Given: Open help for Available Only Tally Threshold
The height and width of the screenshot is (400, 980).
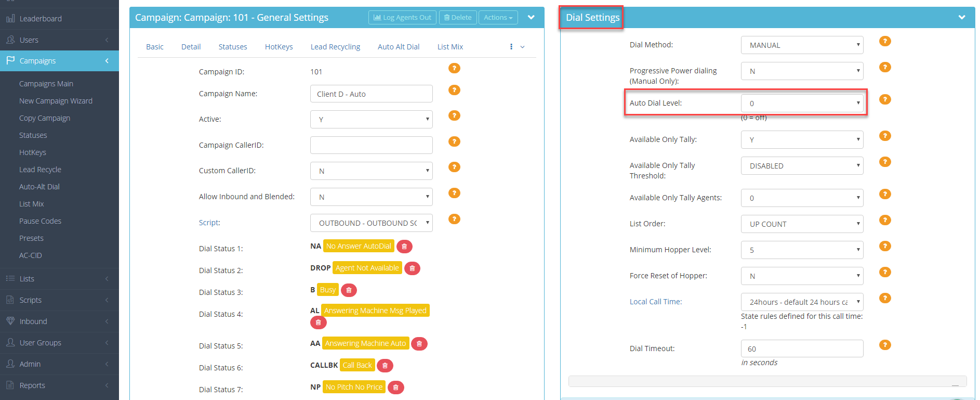Looking at the screenshot, I should pos(885,162).
